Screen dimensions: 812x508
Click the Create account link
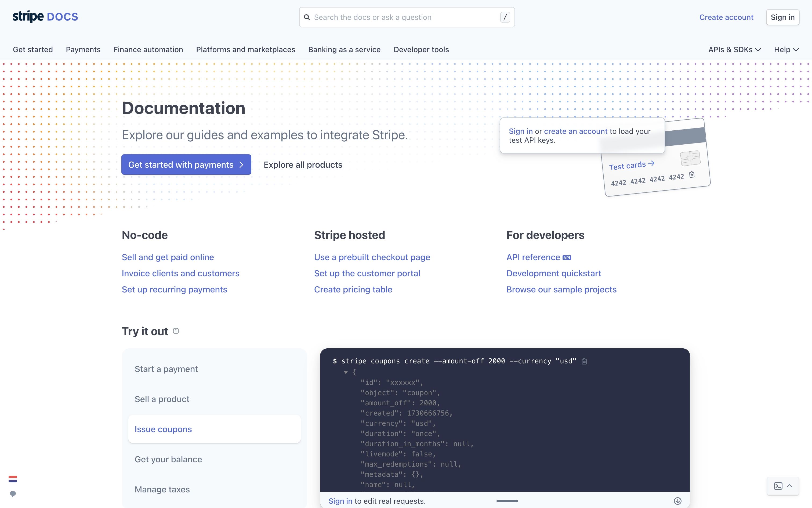[x=726, y=17]
